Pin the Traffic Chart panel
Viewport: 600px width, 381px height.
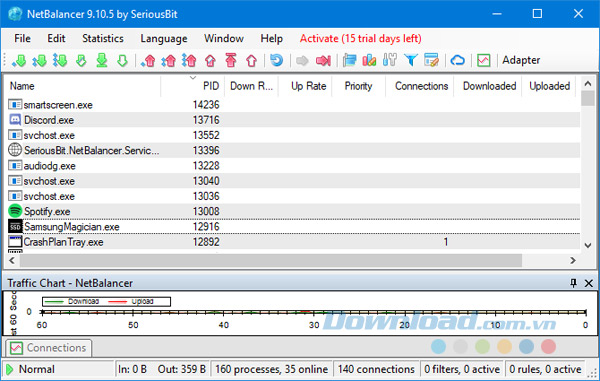pos(573,283)
